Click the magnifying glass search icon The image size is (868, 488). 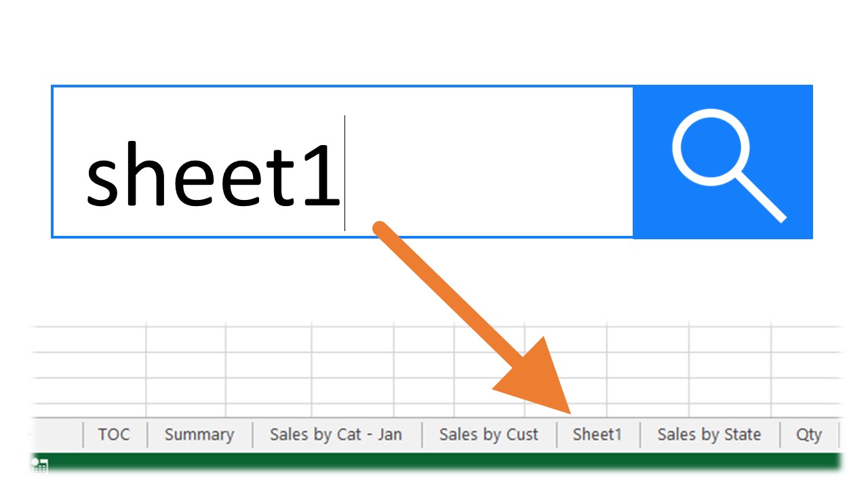point(723,162)
